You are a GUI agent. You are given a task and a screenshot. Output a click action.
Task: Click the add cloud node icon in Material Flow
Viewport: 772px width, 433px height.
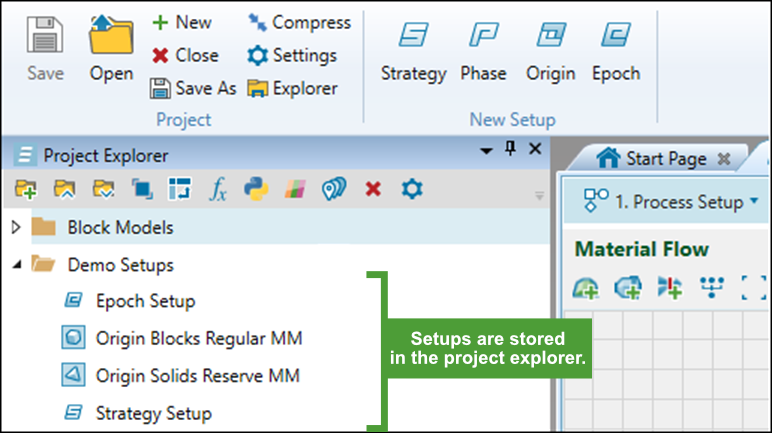[628, 288]
